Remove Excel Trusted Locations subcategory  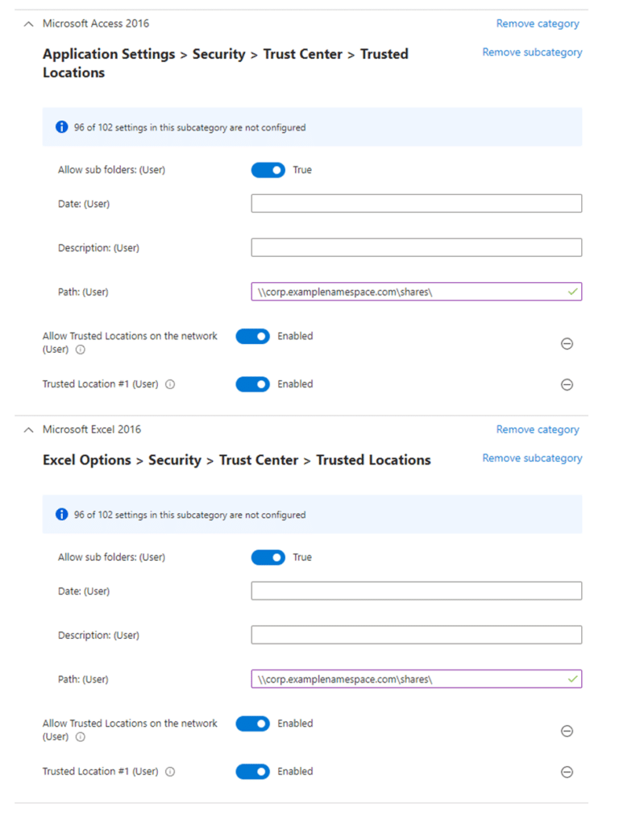pyautogui.click(x=532, y=458)
